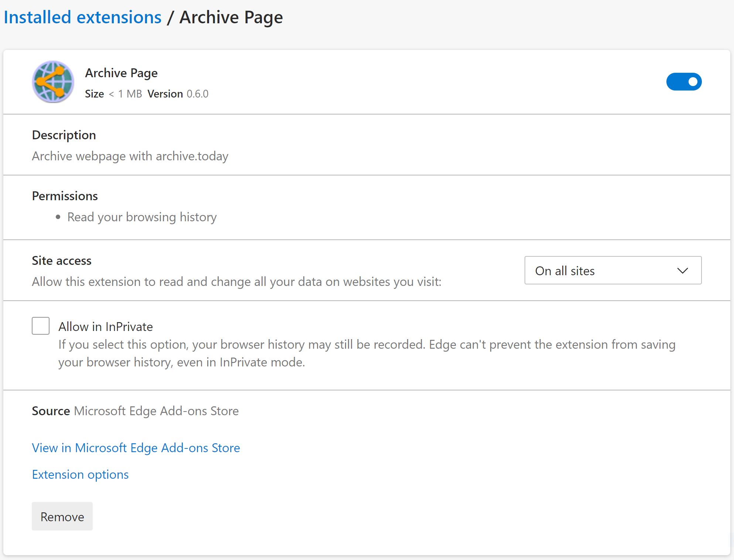Screen dimensions: 734x560
Task: Open the On all sites dropdown
Action: 613,270
